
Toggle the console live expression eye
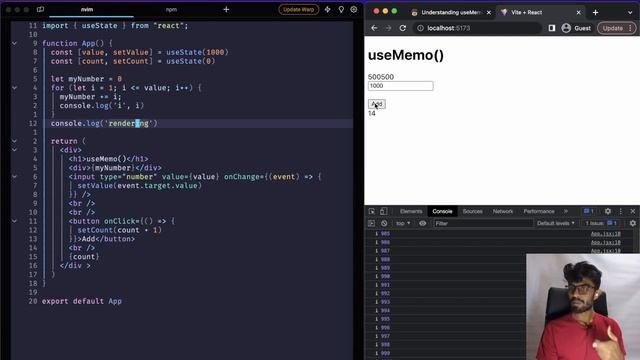[422, 223]
